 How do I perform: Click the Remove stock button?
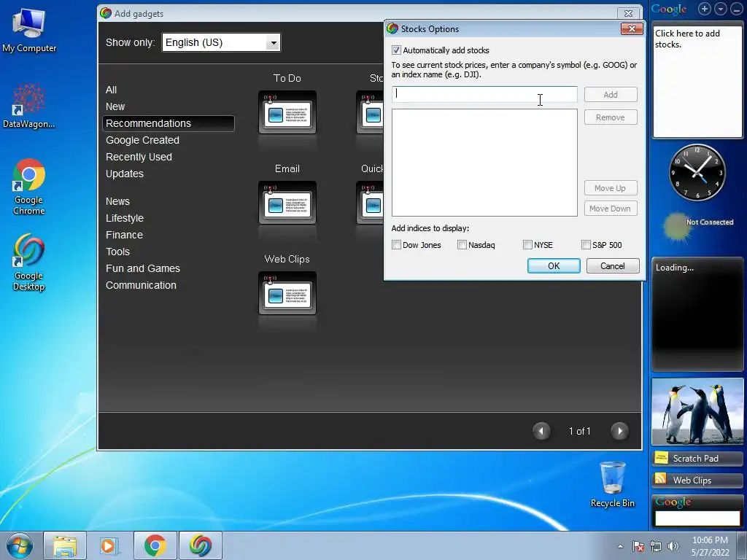[611, 117]
